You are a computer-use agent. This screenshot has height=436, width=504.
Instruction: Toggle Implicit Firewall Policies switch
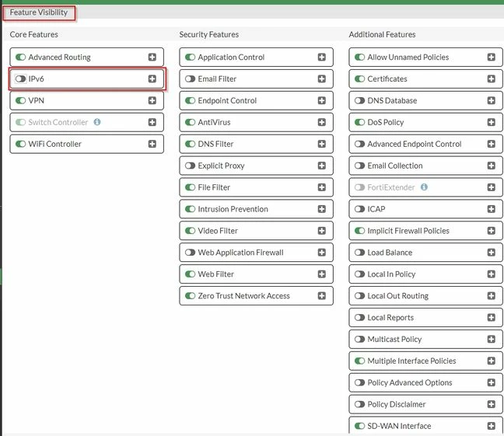coord(359,231)
